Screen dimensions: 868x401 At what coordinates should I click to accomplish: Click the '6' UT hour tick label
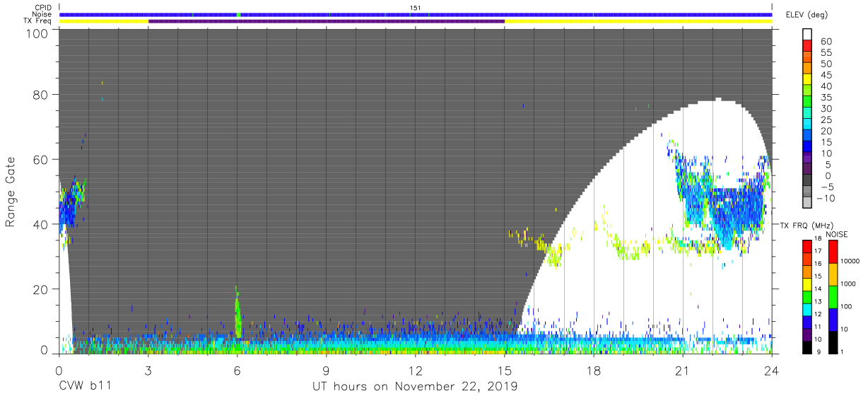[237, 371]
